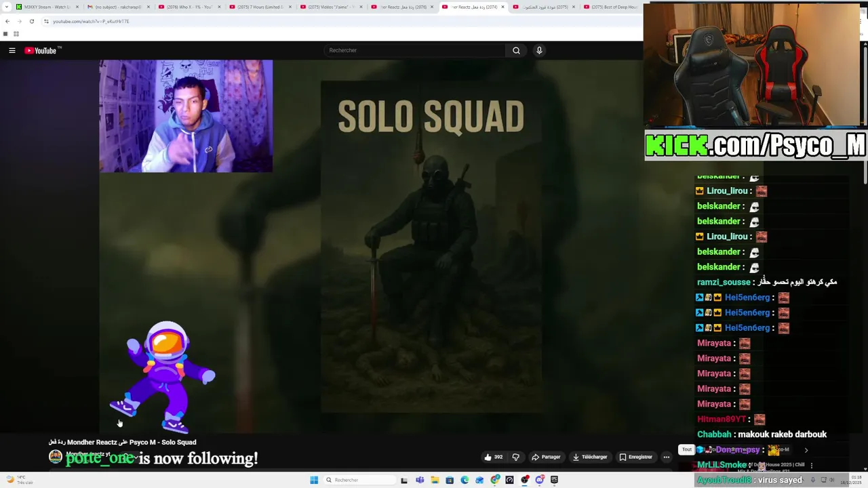The height and width of the screenshot is (488, 868).
Task: Open the speedometer app on taskbar
Action: [509, 480]
